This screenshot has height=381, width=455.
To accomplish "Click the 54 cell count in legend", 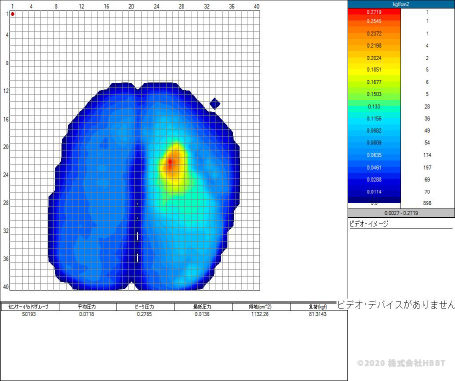I will 427,143.
